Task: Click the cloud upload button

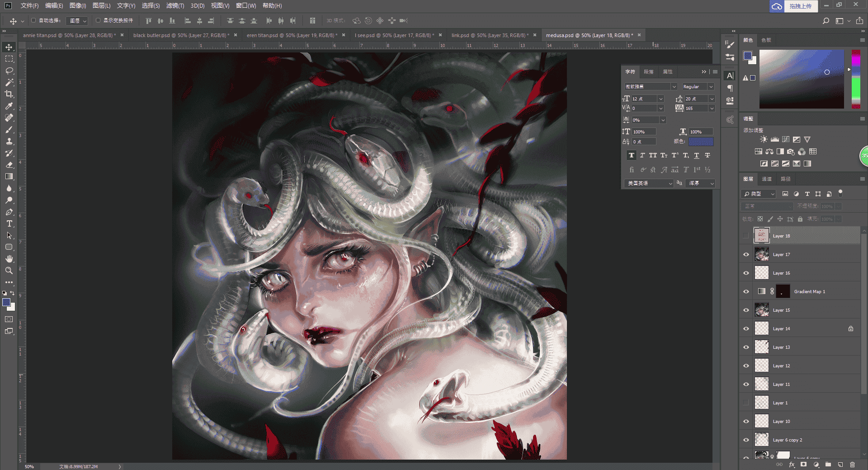Action: (x=793, y=6)
